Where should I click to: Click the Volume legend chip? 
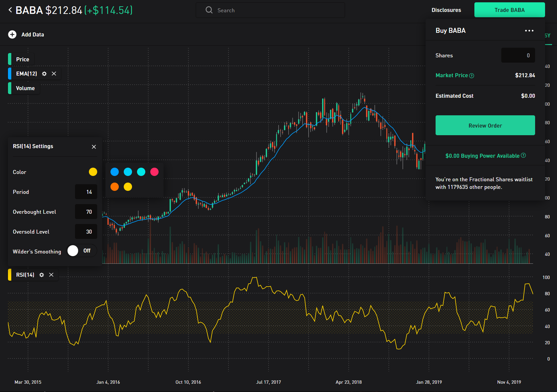(24, 88)
